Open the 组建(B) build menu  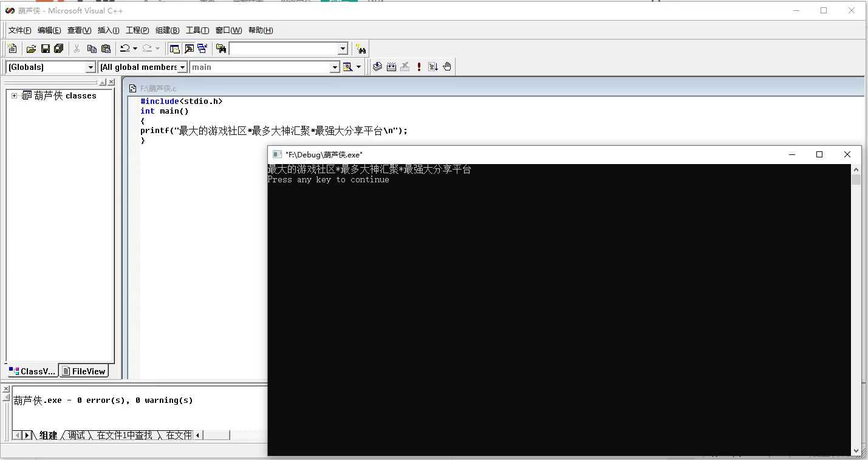coord(167,30)
